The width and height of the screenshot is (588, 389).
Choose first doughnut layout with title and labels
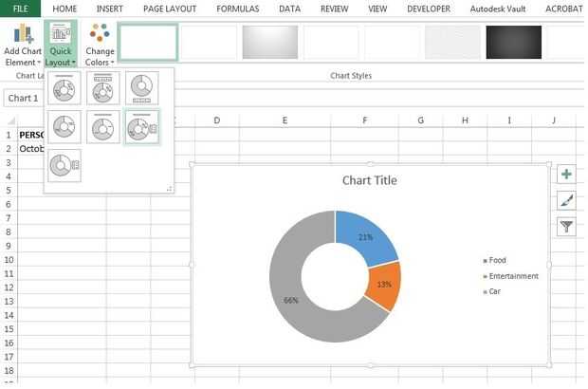(x=64, y=88)
